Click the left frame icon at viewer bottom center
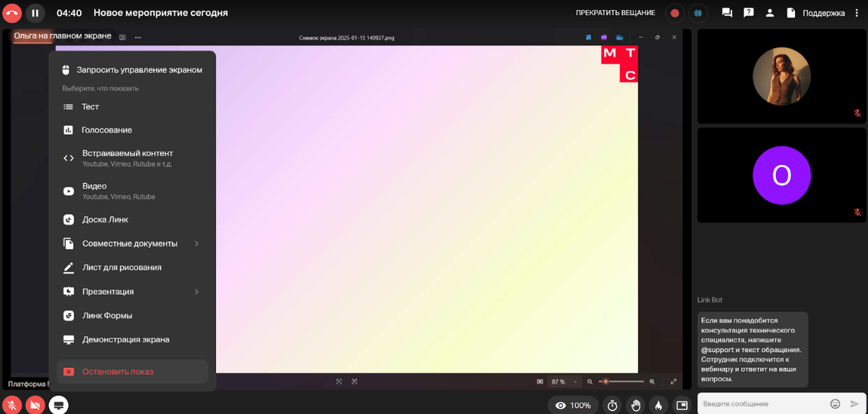 point(339,382)
